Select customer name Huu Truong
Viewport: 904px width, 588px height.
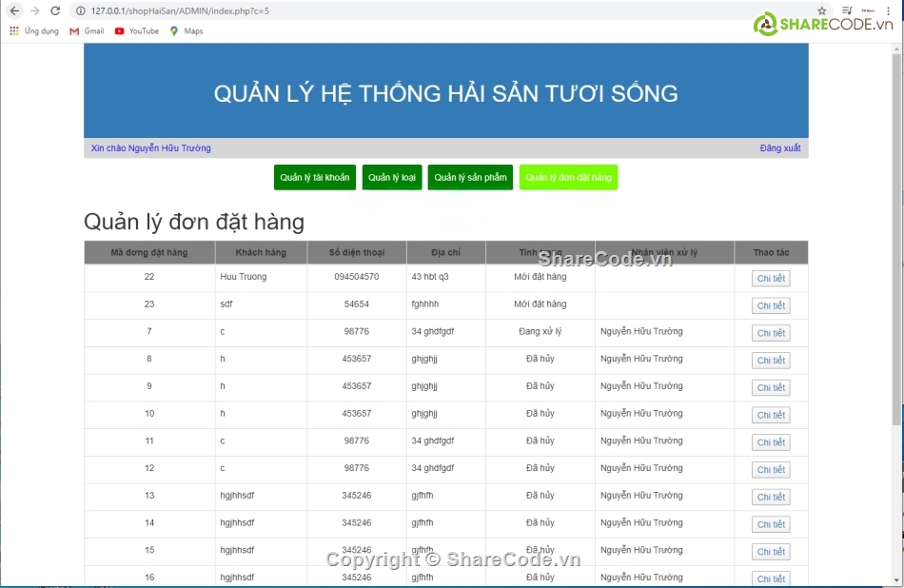point(244,277)
